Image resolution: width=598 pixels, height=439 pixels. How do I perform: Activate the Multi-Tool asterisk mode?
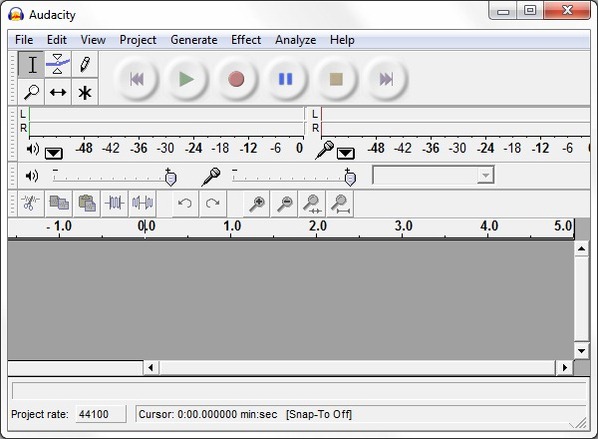coord(85,92)
